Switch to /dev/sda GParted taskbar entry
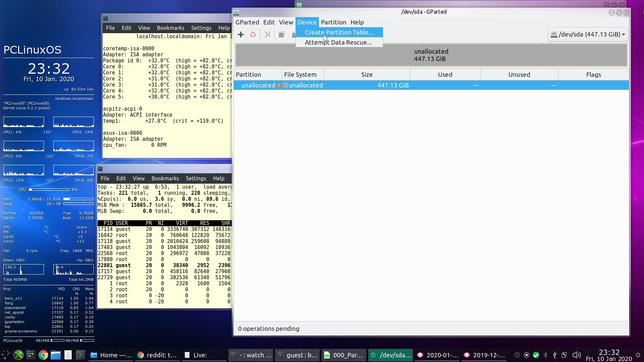 pyautogui.click(x=391, y=355)
